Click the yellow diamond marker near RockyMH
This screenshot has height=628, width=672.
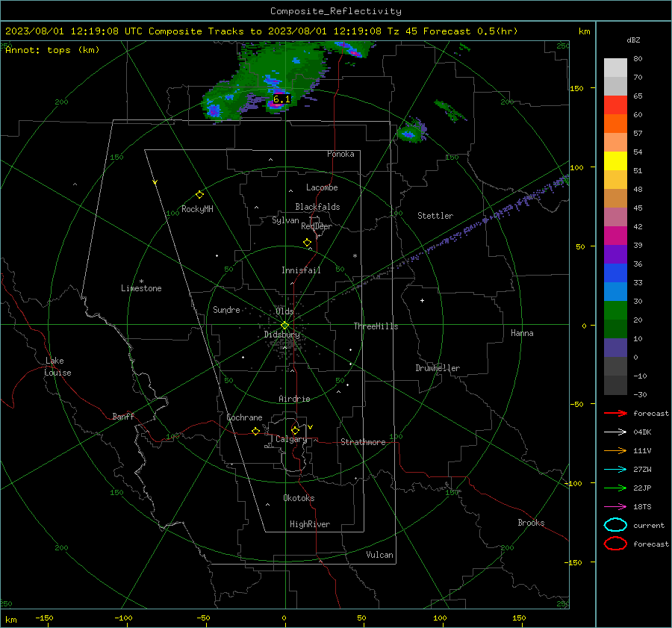click(x=199, y=195)
